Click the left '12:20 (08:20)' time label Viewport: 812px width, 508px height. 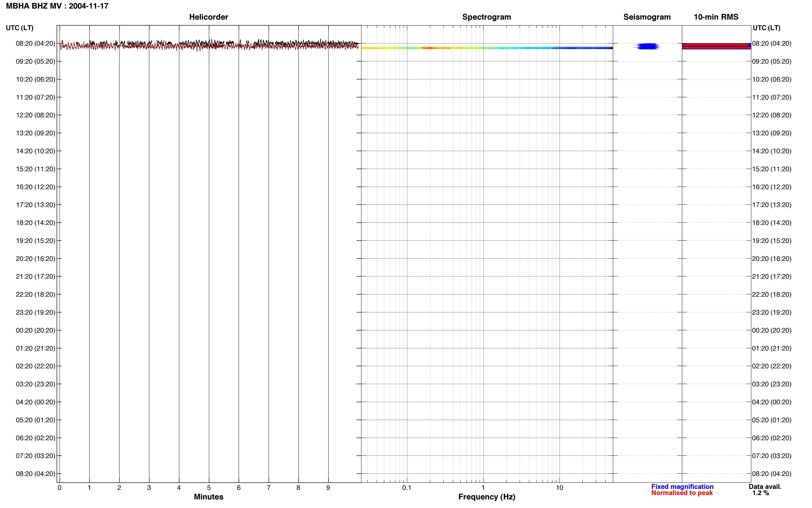click(36, 115)
